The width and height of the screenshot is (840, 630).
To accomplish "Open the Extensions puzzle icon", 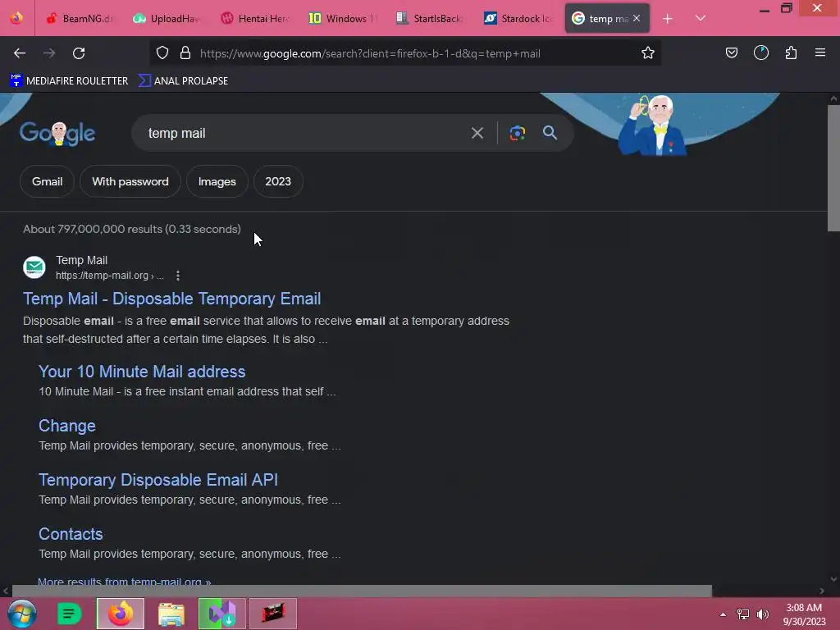I will [791, 52].
